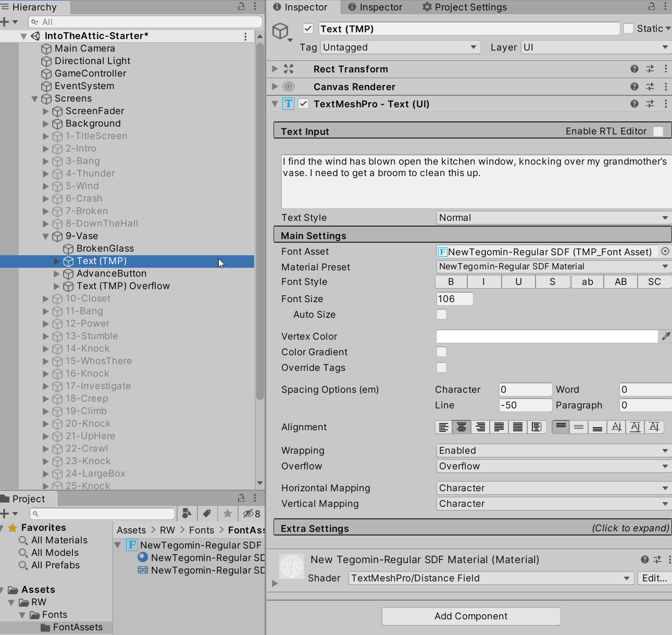Click the Add Component button
The width and height of the screenshot is (672, 635).
[471, 616]
